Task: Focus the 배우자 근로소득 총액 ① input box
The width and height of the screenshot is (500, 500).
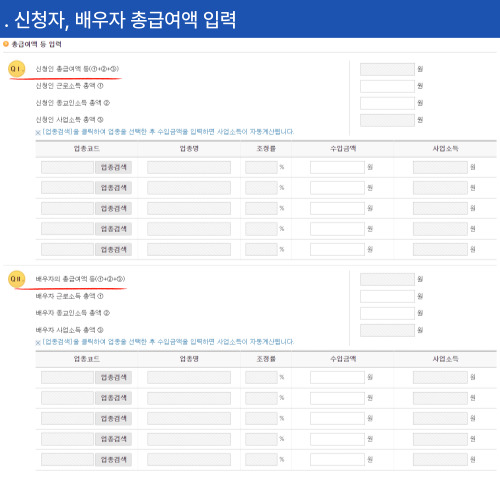Action: coord(387,296)
